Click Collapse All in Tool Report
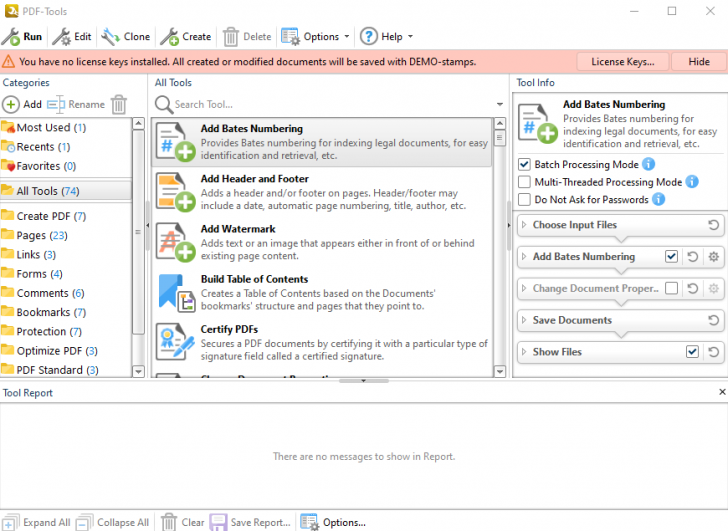 point(112,523)
